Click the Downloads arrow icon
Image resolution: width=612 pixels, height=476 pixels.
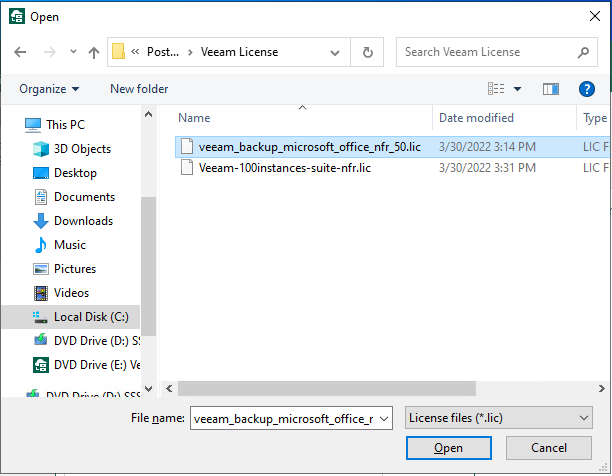[x=41, y=221]
